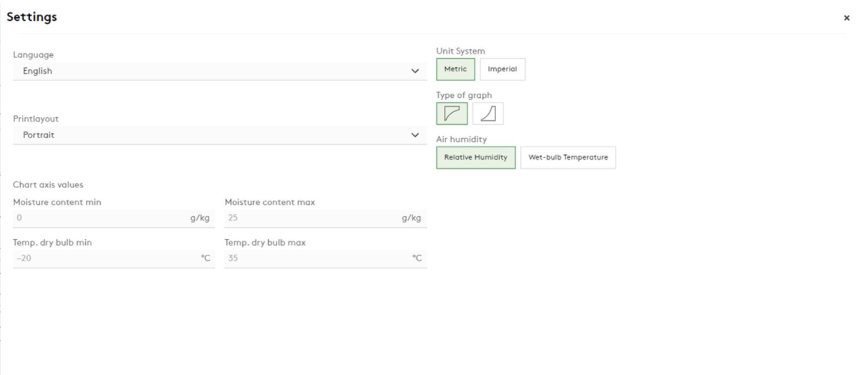The image size is (868, 375).
Task: Click the Chart axis values label
Action: click(48, 185)
